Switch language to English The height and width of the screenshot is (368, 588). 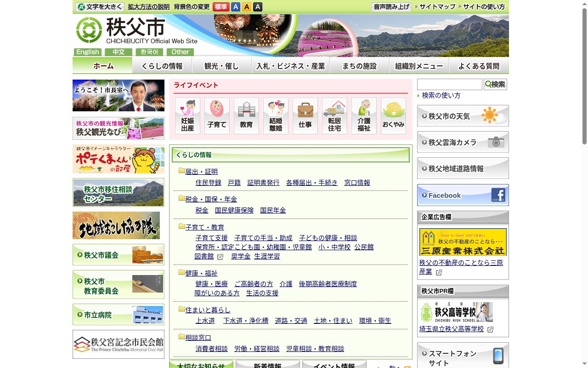(88, 52)
